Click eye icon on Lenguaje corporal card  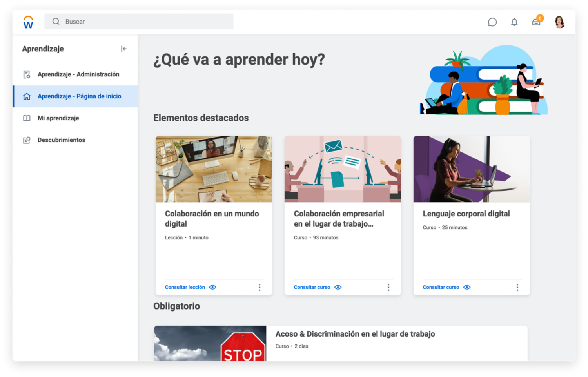coord(467,287)
